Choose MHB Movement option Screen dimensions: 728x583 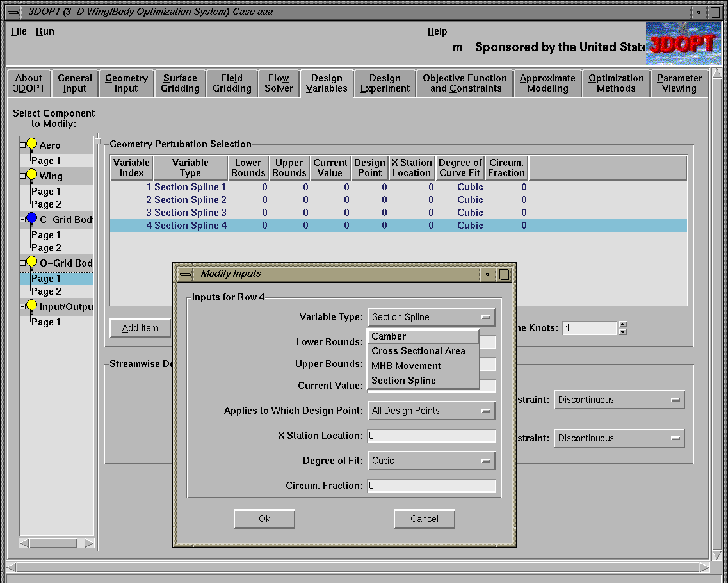424,366
